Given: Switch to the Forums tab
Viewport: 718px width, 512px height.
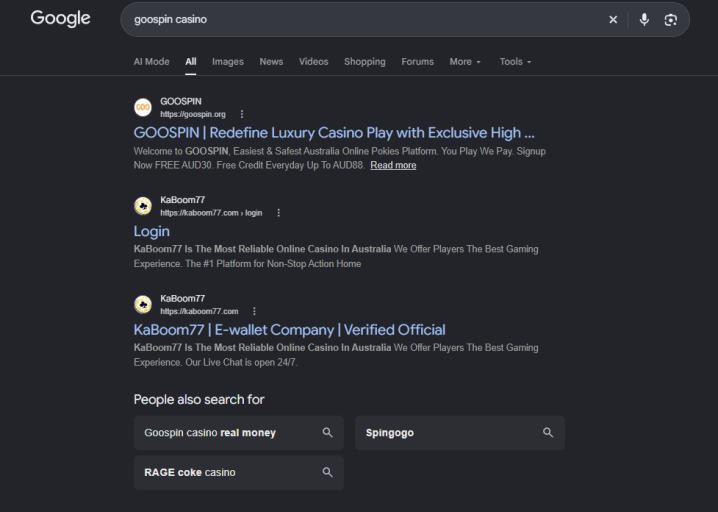Looking at the screenshot, I should click(x=418, y=62).
